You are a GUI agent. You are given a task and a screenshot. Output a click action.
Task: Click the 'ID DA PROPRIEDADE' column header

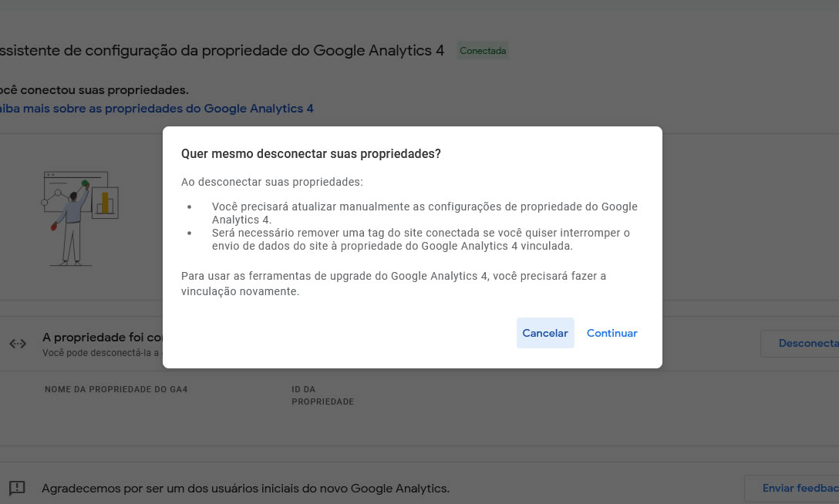tap(322, 395)
